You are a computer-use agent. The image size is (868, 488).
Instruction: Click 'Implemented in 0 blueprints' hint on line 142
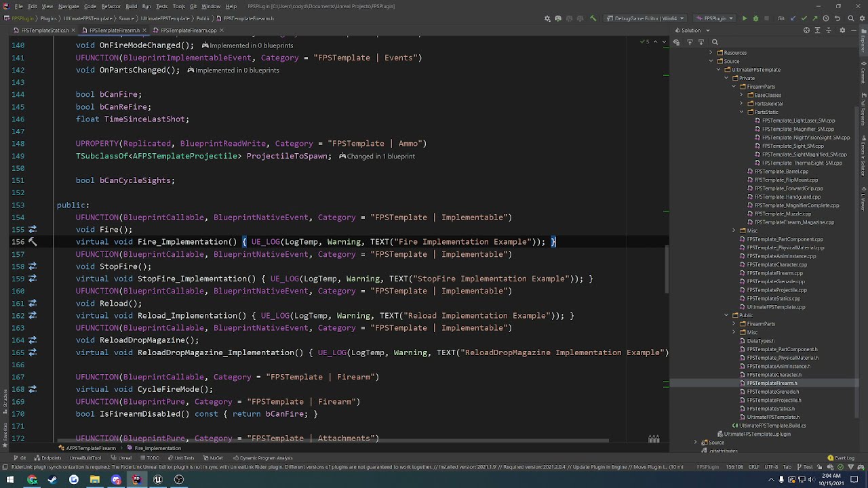coord(233,70)
